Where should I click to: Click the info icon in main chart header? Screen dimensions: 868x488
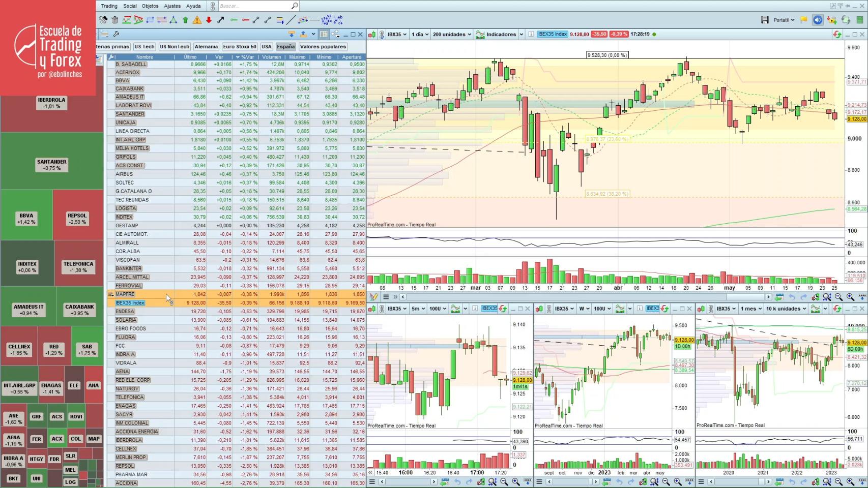[x=531, y=34]
